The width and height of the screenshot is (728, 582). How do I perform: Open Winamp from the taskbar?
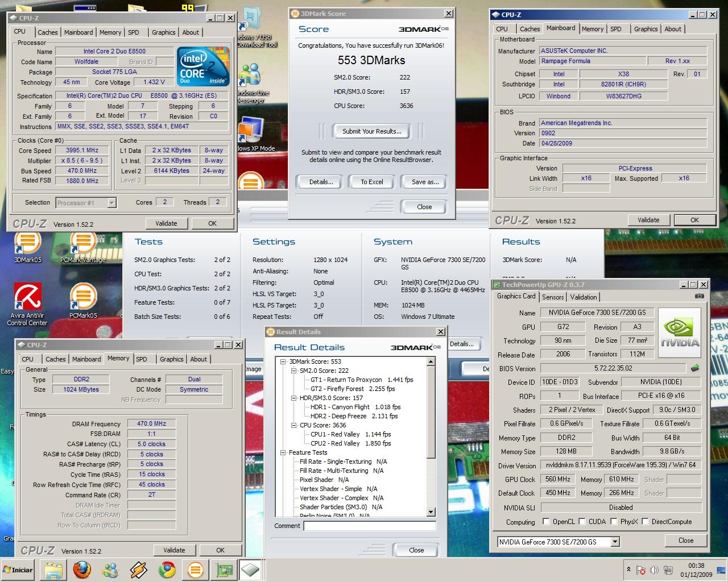tap(138, 569)
